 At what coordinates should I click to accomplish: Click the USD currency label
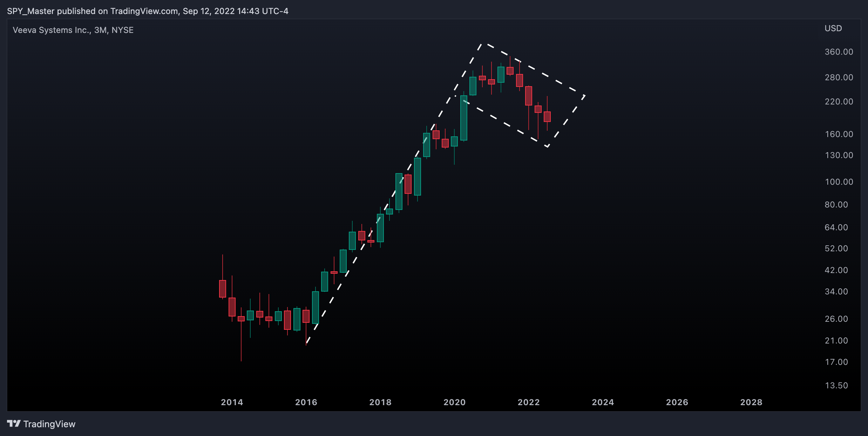(833, 28)
